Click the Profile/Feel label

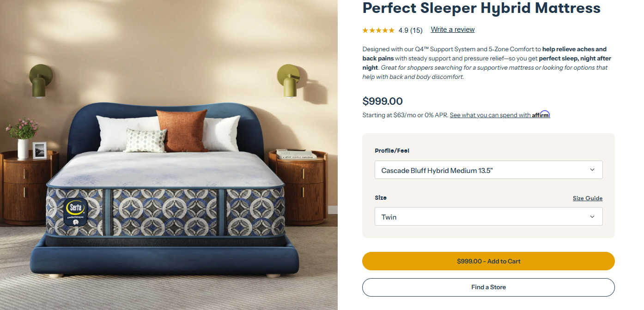pyautogui.click(x=392, y=151)
